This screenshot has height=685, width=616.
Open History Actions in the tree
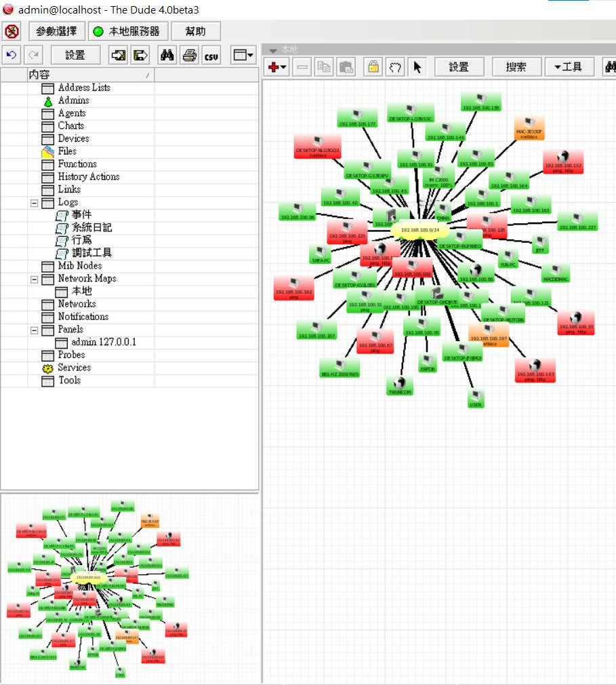click(89, 176)
